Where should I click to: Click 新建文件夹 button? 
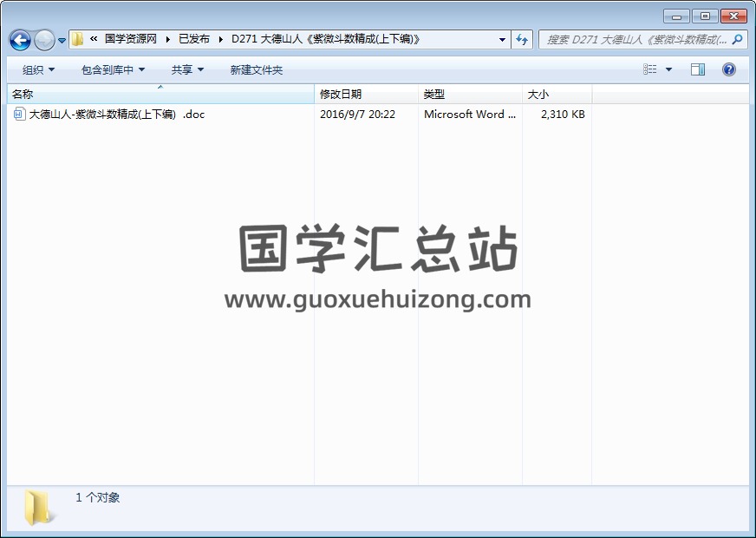coord(257,70)
